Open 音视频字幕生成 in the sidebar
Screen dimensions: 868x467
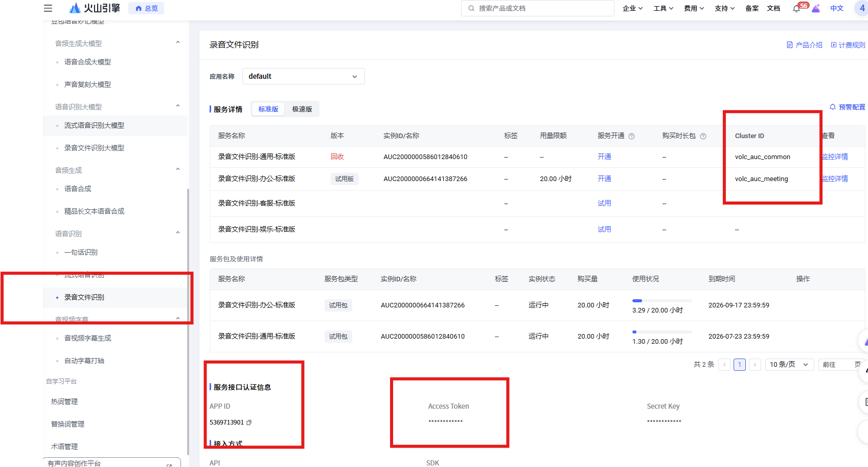pos(87,338)
